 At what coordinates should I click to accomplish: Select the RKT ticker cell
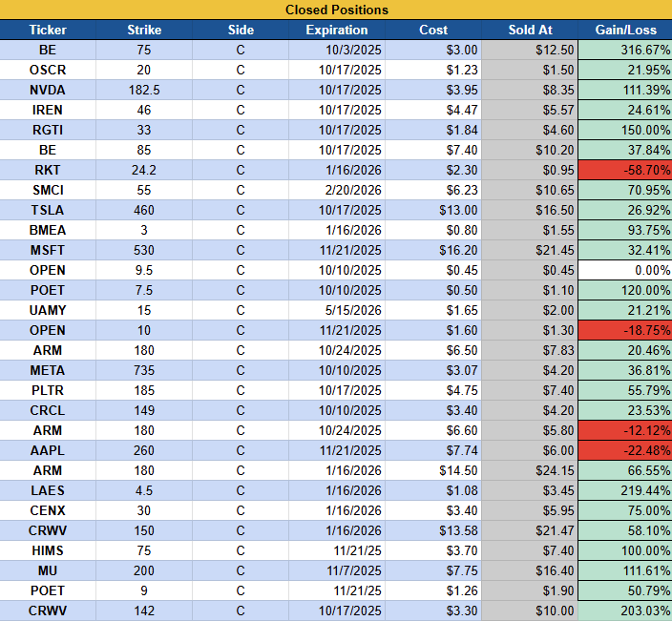tap(48, 170)
